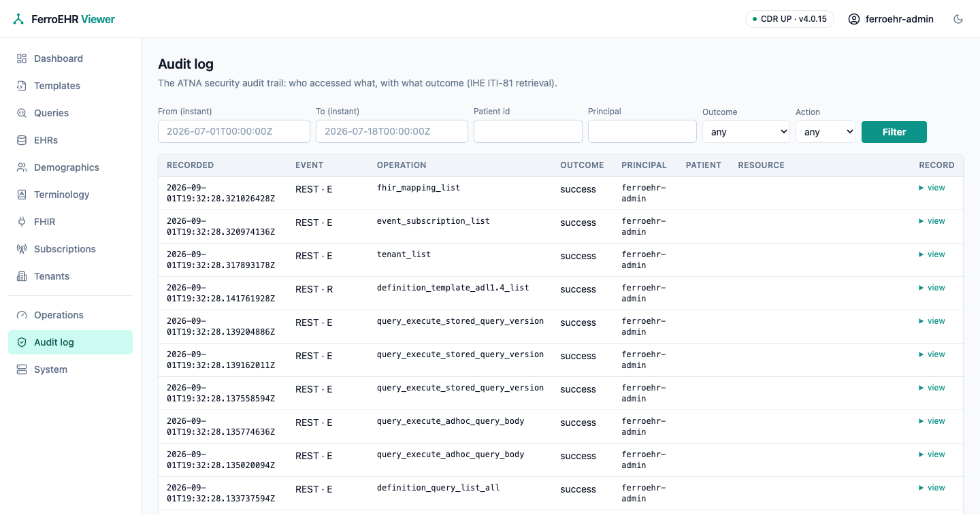Viewport: 980px width, 515px height.
Task: Expand record view for definition_template_adl1.4_list
Action: (x=932, y=288)
